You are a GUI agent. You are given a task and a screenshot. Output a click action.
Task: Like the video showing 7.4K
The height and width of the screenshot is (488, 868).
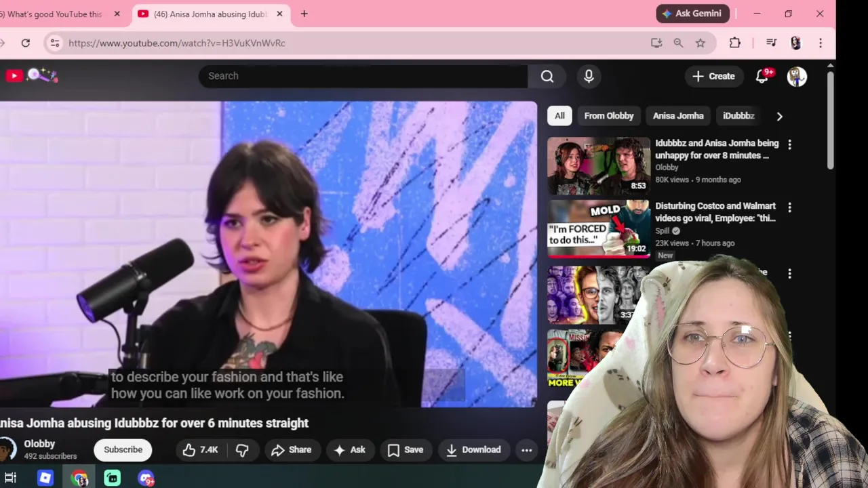201,449
